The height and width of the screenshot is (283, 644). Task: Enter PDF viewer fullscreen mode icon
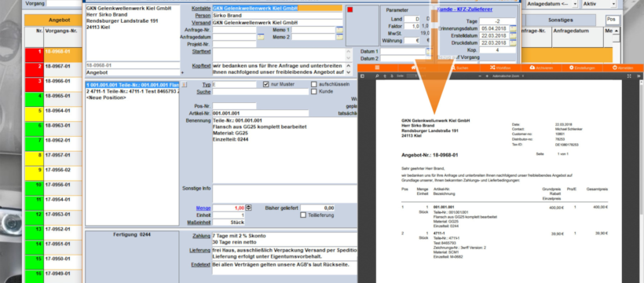tap(629, 76)
